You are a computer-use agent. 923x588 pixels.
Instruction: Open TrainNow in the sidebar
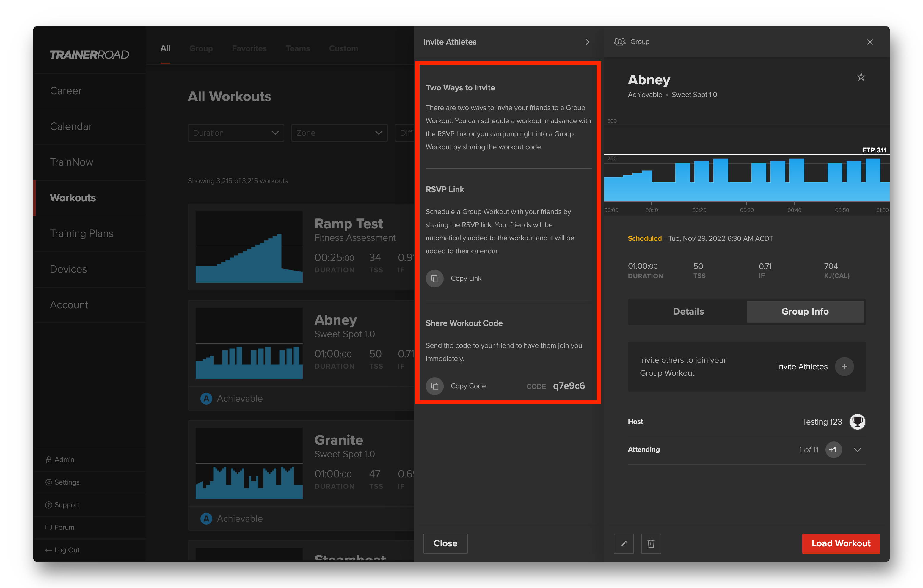pos(90,162)
